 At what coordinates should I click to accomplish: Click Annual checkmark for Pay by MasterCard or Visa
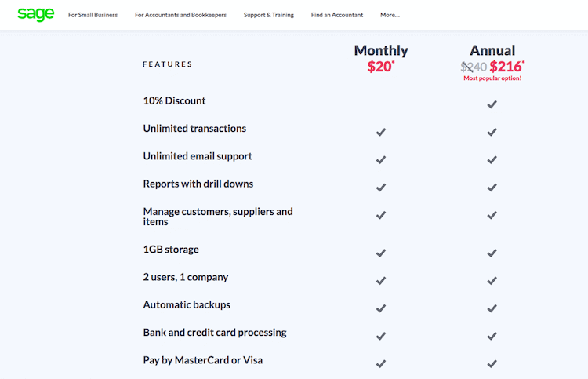click(x=492, y=363)
